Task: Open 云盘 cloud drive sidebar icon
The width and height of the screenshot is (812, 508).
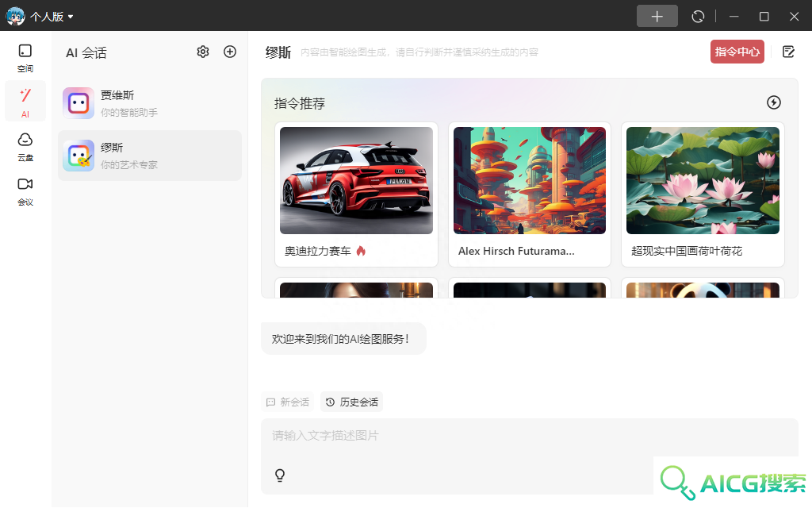Action: (25, 147)
